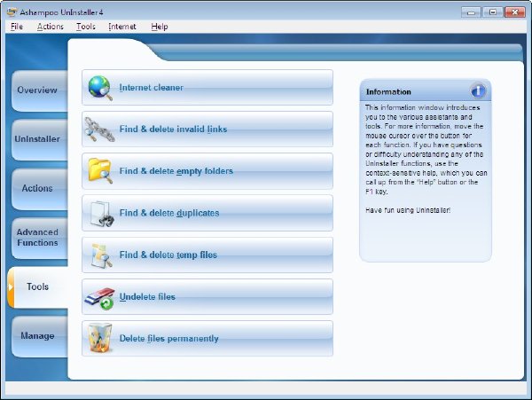This screenshot has width=532, height=400.
Task: Switch to the UnInstaller sidebar tab
Action: (x=40, y=139)
